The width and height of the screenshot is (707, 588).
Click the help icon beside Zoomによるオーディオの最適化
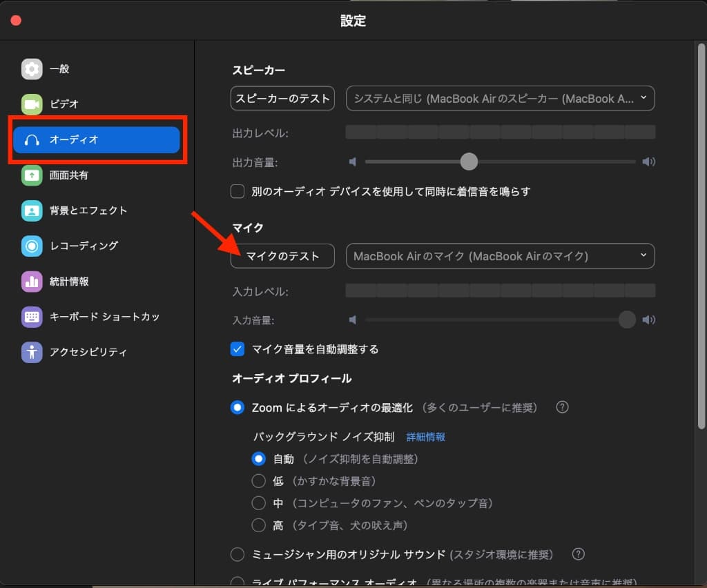[x=562, y=407]
